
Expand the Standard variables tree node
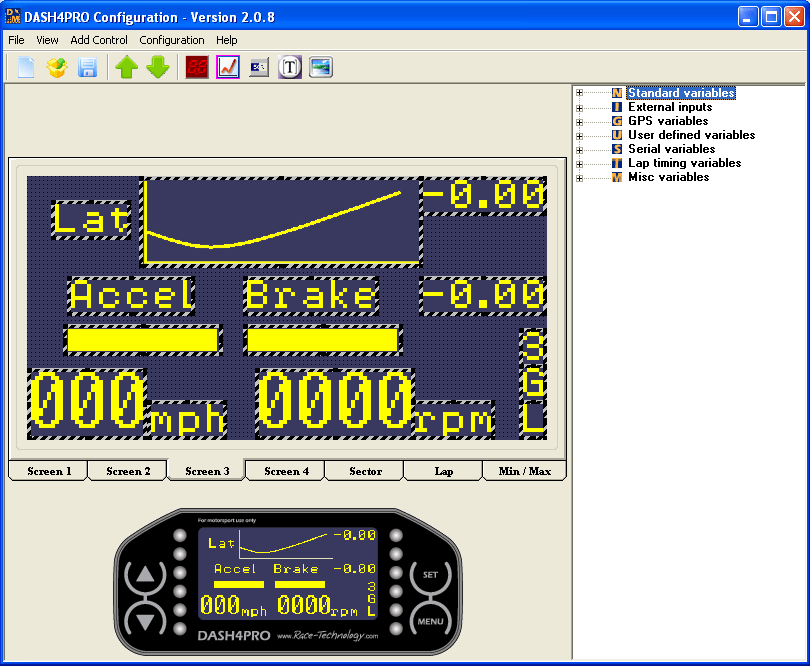580,92
